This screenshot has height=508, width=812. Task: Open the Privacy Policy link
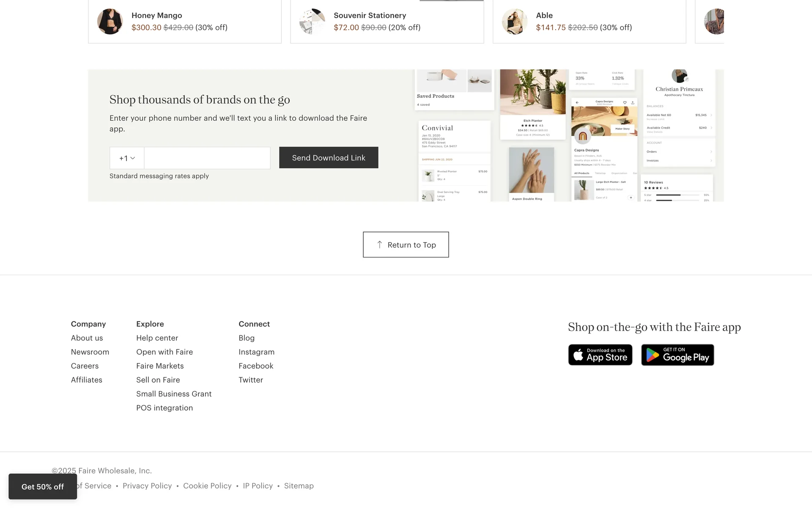pyautogui.click(x=147, y=486)
